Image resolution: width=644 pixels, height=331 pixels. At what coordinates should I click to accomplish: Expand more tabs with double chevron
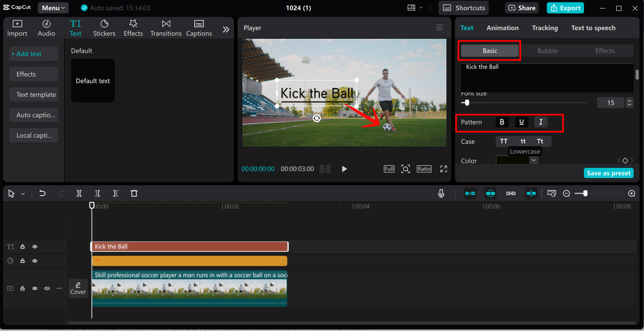(226, 29)
